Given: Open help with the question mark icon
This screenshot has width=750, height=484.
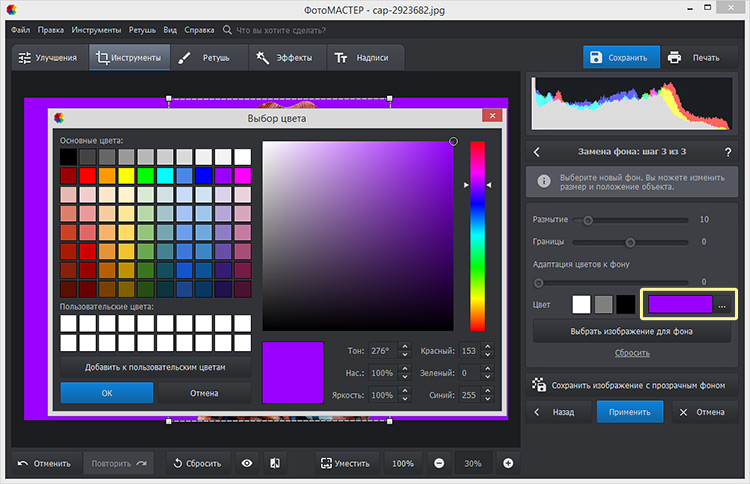Looking at the screenshot, I should pyautogui.click(x=727, y=152).
